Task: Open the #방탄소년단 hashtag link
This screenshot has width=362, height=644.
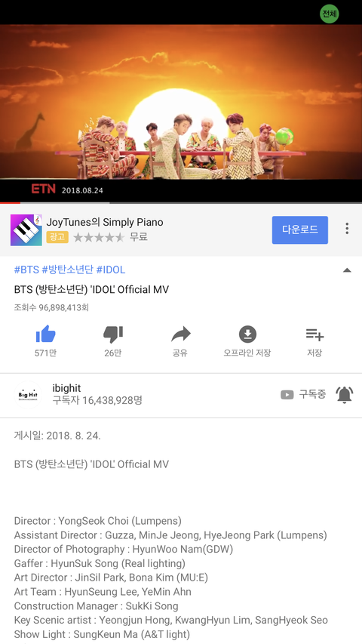Action: point(67,270)
